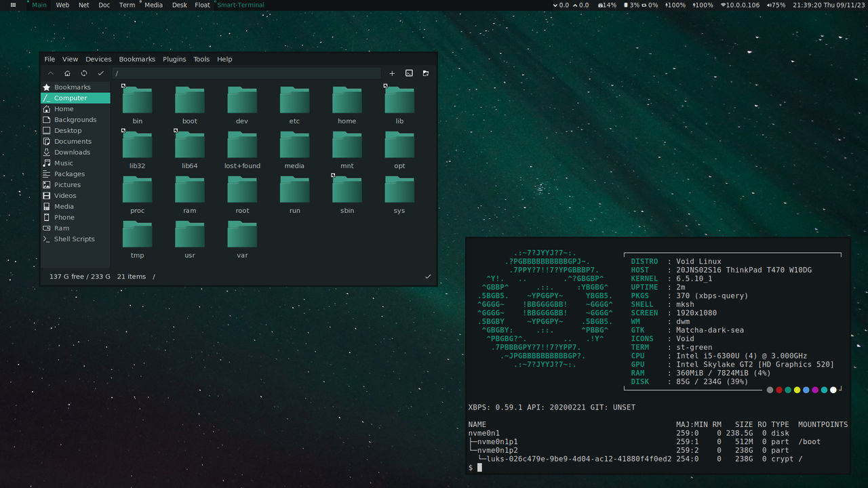This screenshot has height=488, width=868.
Task: Switch to the Web workspace tag
Action: click(x=62, y=5)
